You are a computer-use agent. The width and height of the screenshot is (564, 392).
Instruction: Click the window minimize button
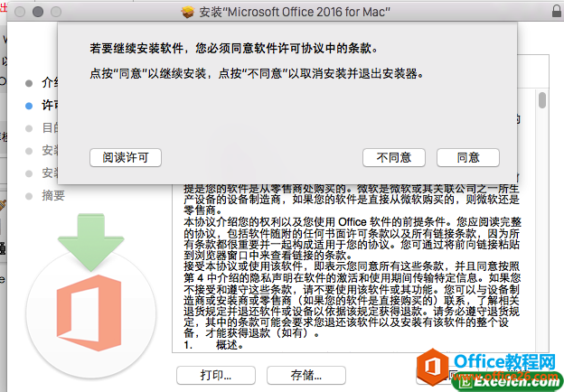38,12
